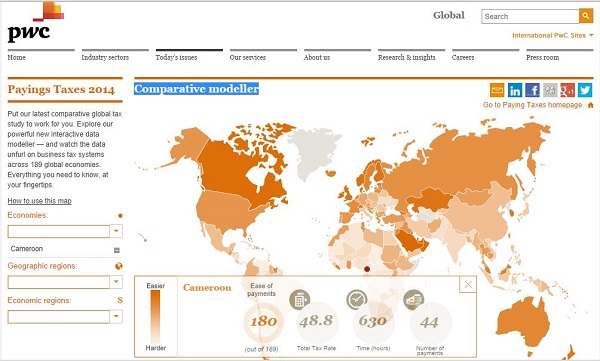This screenshot has width=600, height=361.
Task: Click the Comparative modeller heading
Action: [196, 89]
